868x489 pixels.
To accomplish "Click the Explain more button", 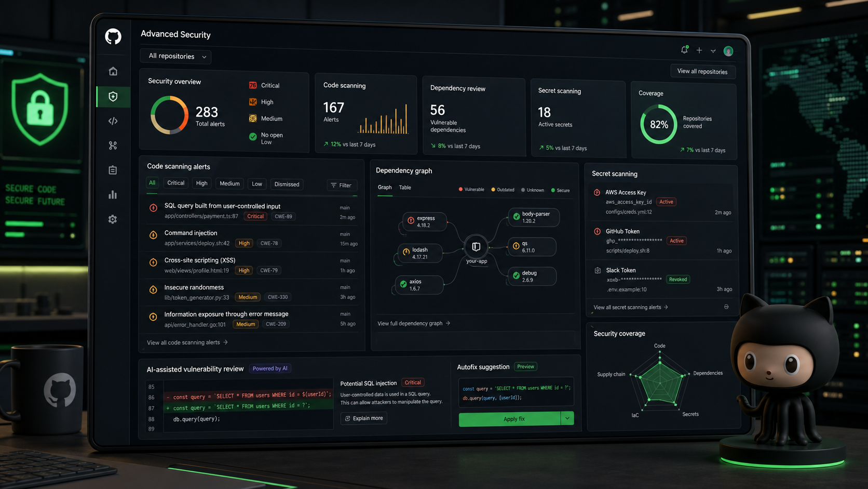I will coord(364,418).
